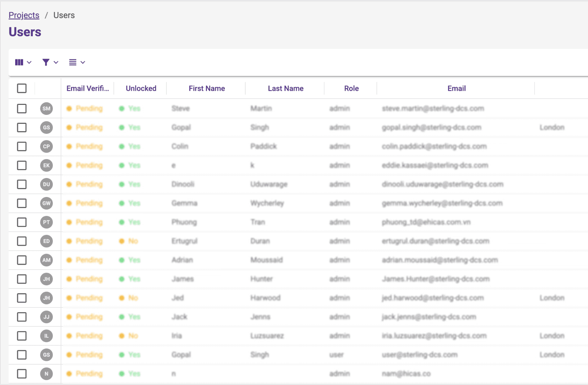This screenshot has height=385, width=588.
Task: Sort by Role column header
Action: pyautogui.click(x=351, y=88)
